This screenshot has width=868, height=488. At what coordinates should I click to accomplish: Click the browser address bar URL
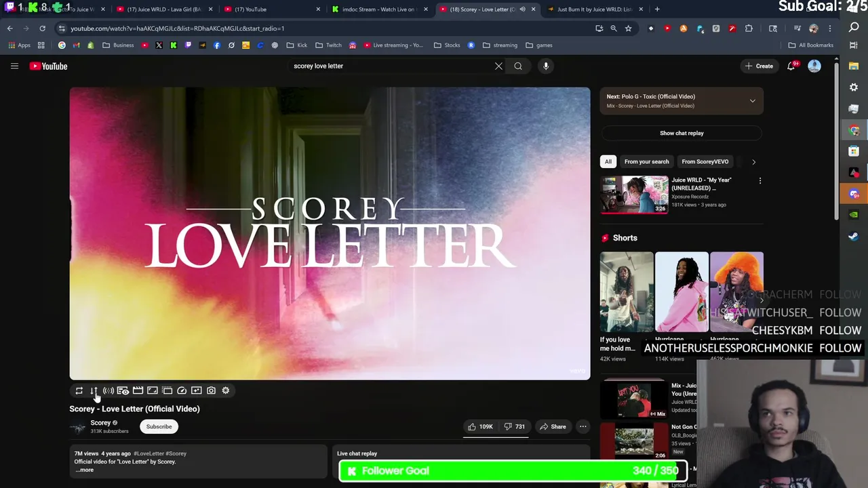pos(178,28)
